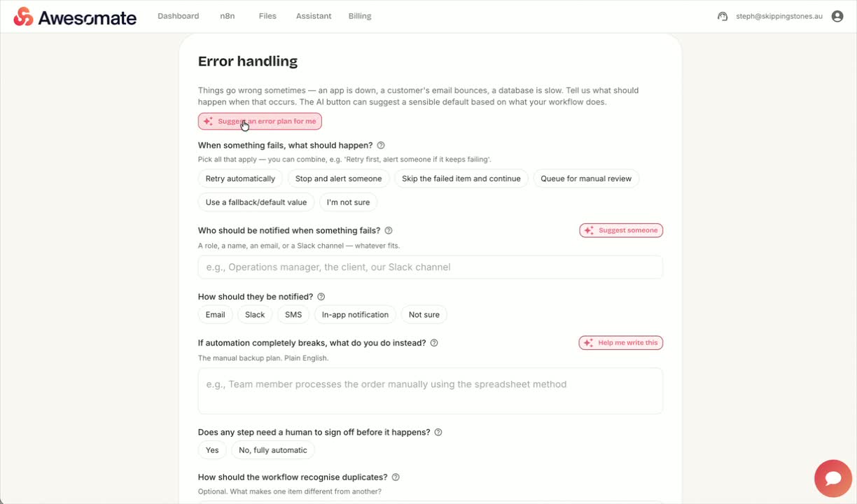This screenshot has height=504, width=857.
Task: Focus the 'who should be notified' text field
Action: [431, 267]
